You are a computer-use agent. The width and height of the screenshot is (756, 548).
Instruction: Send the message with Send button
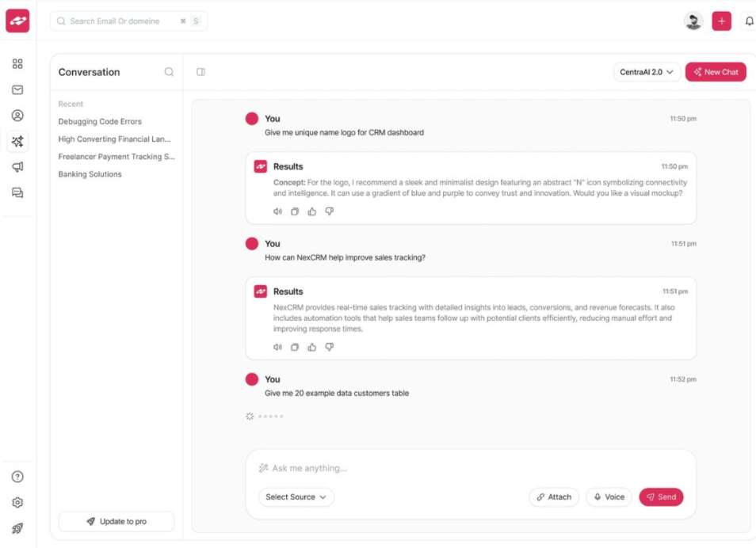coord(661,497)
